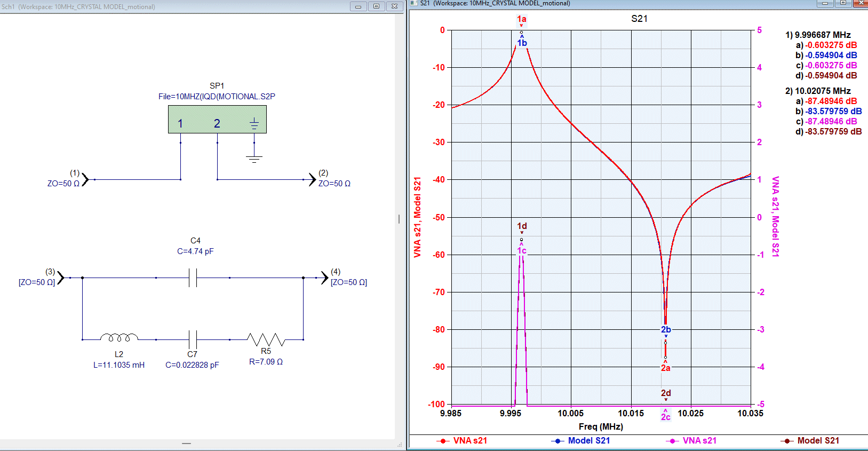This screenshot has height=451, width=868.
Task: Select marker 1d on the graph
Action: pyautogui.click(x=522, y=226)
